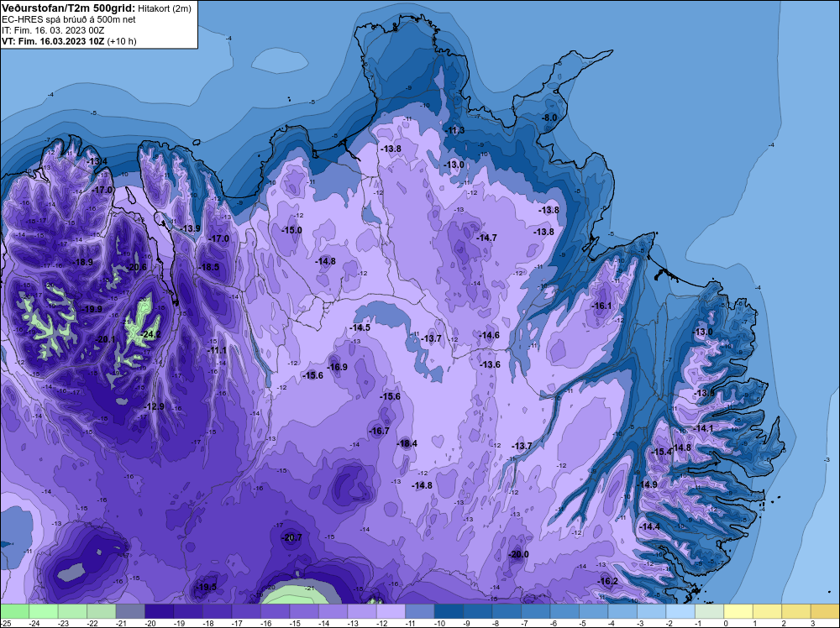This screenshot has width=840, height=628.
Task: Click the -15.0 temperature label
Action: point(292,230)
